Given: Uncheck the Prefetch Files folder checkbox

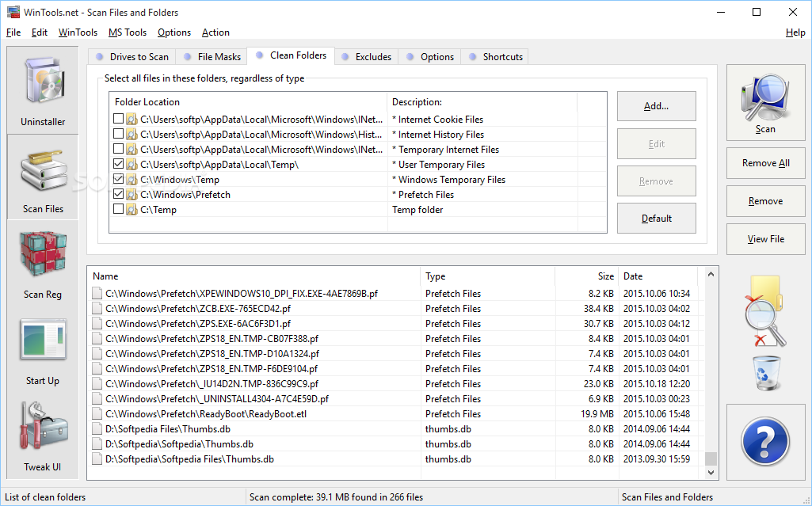Looking at the screenshot, I should pos(118,194).
